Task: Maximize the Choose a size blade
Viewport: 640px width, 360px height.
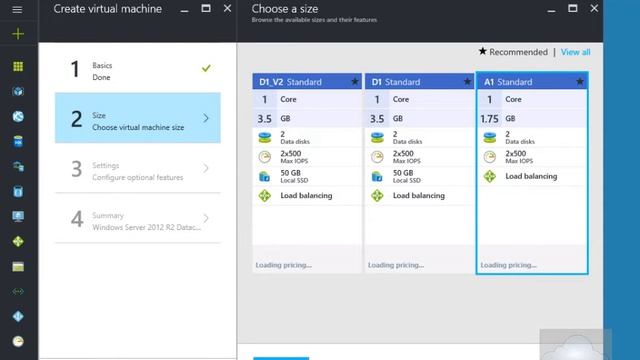Action: 573,9
